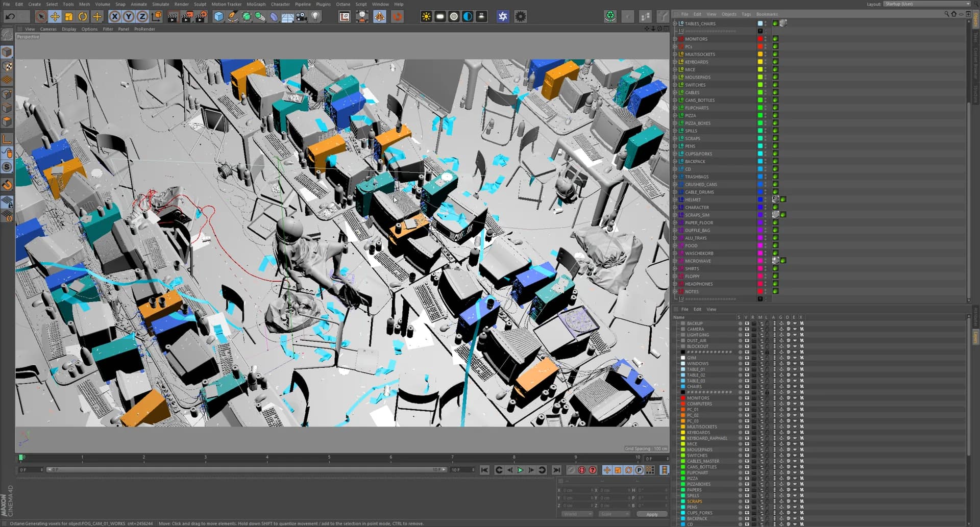Toggle Y axis lock
Screen dimensions: 980x527
(128, 17)
